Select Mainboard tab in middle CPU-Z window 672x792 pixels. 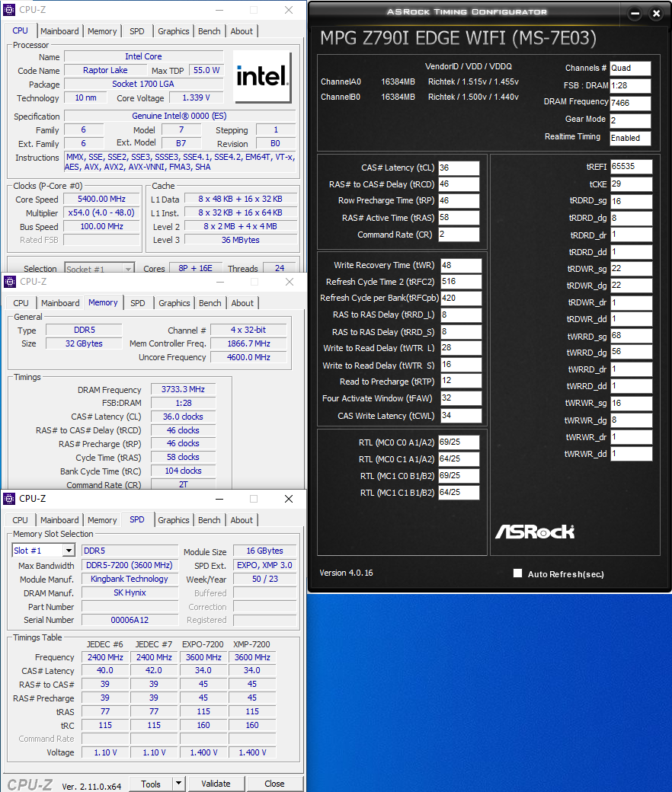tap(60, 303)
